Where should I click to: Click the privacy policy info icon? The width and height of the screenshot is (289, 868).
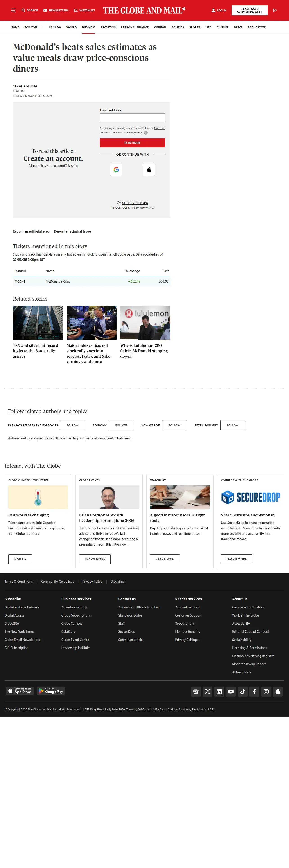146,133
